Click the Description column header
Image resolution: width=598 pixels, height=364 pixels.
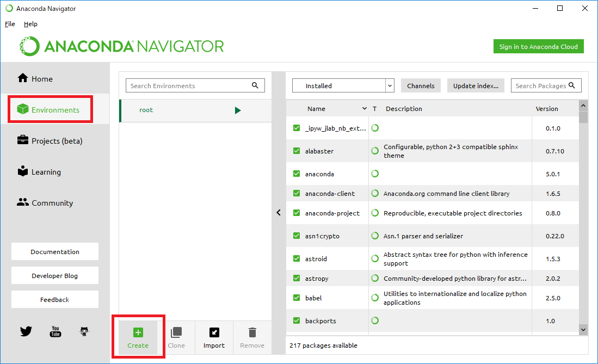(404, 109)
